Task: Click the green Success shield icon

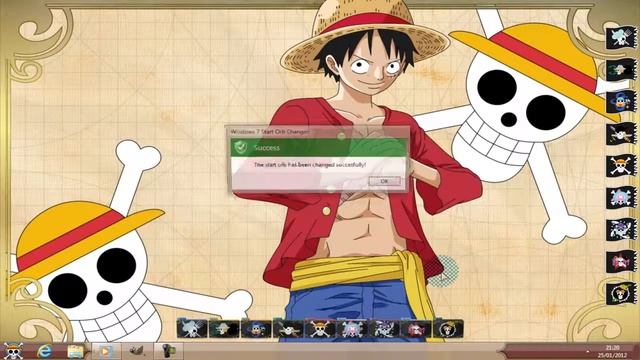Action: coord(241,147)
